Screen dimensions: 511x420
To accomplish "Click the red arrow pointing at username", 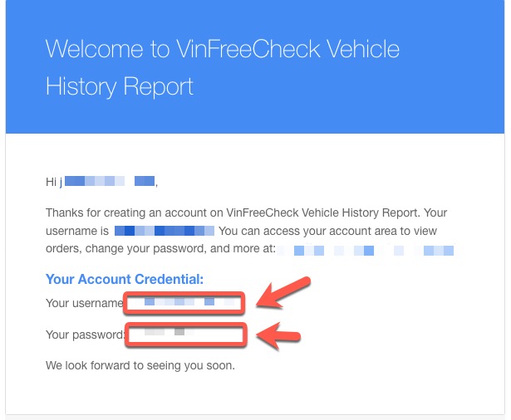I will pos(283,292).
